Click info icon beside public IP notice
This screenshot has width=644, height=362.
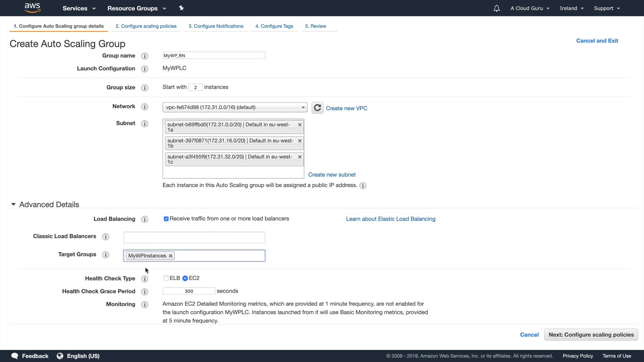click(x=363, y=186)
